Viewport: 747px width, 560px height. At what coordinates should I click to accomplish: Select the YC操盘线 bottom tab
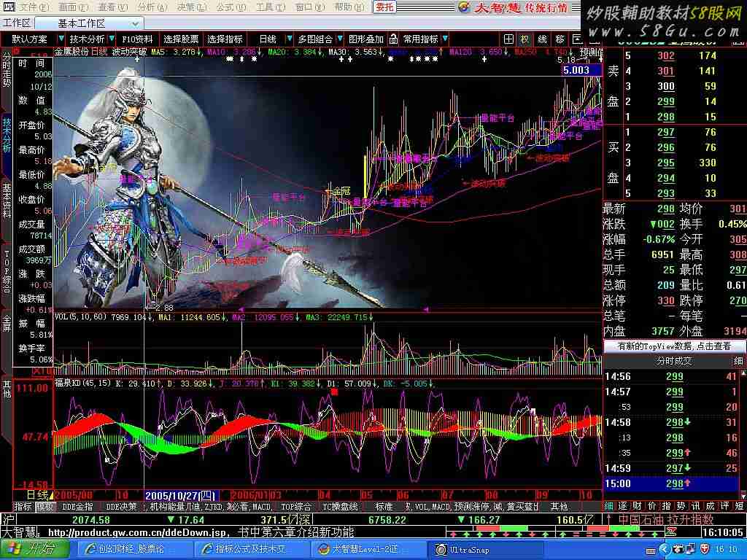click(x=340, y=506)
